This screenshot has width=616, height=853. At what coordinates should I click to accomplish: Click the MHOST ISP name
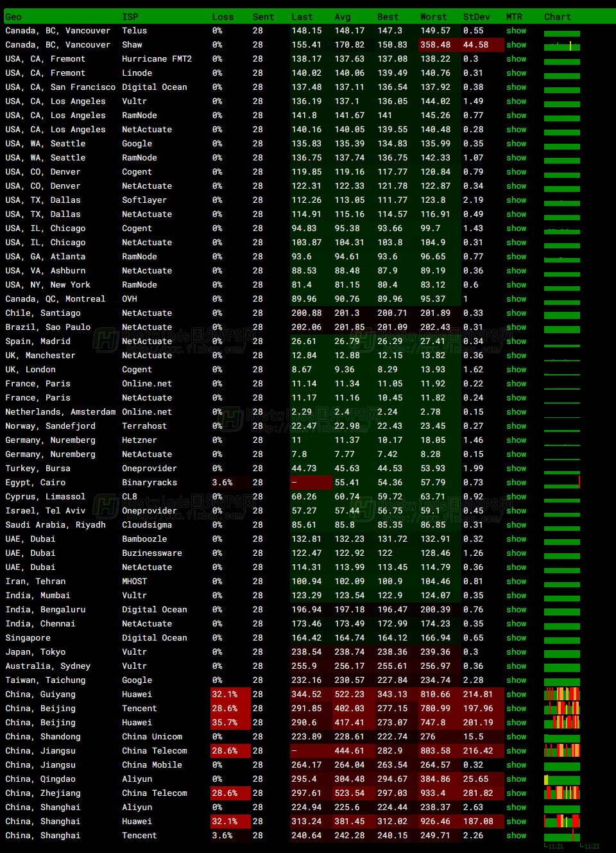135,582
